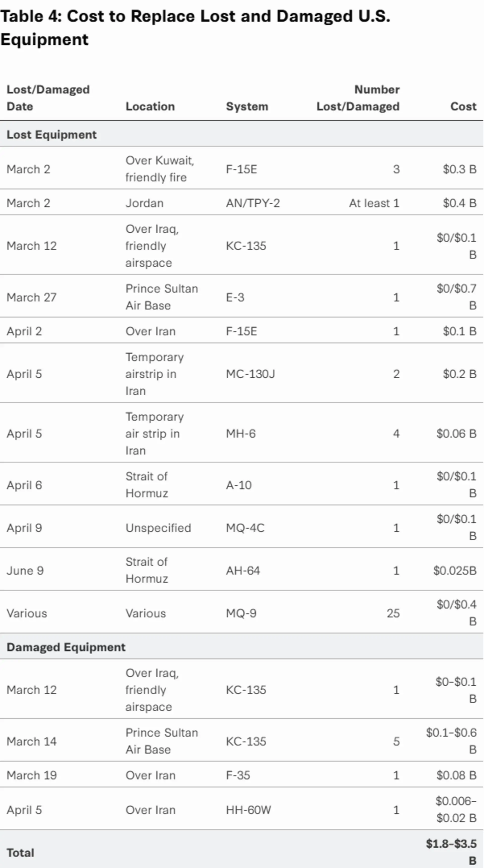Select the June 9 date cell

click(x=25, y=570)
